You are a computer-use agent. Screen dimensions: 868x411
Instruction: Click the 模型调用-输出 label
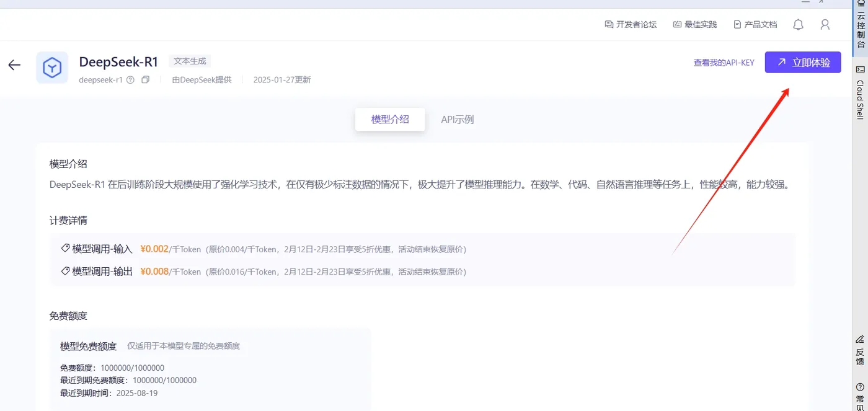coord(102,272)
